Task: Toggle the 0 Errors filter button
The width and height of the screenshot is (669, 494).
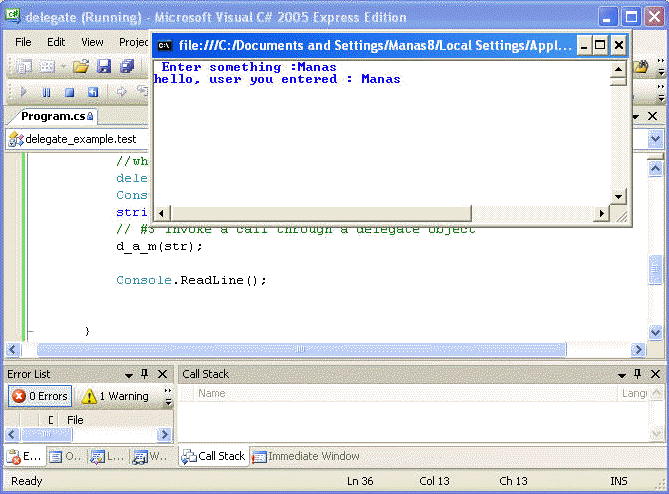Action: point(39,396)
